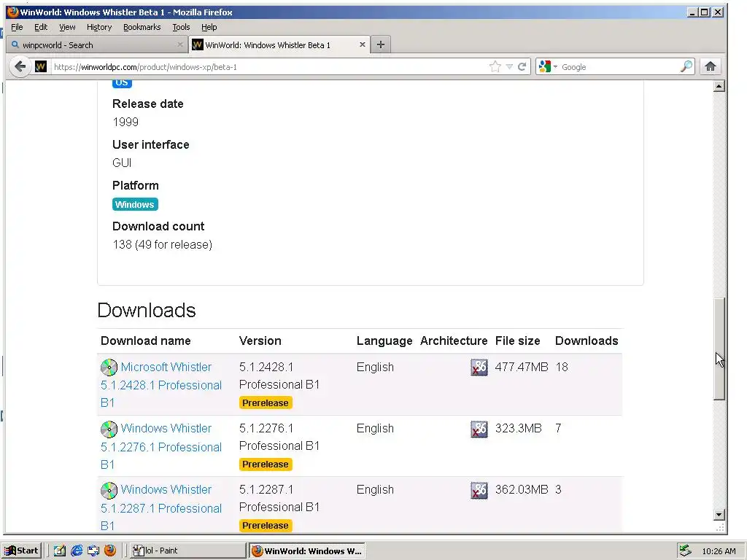Viewport: 747px width, 560px height.
Task: Click the first Quick Launch notepad icon
Action: point(60,551)
